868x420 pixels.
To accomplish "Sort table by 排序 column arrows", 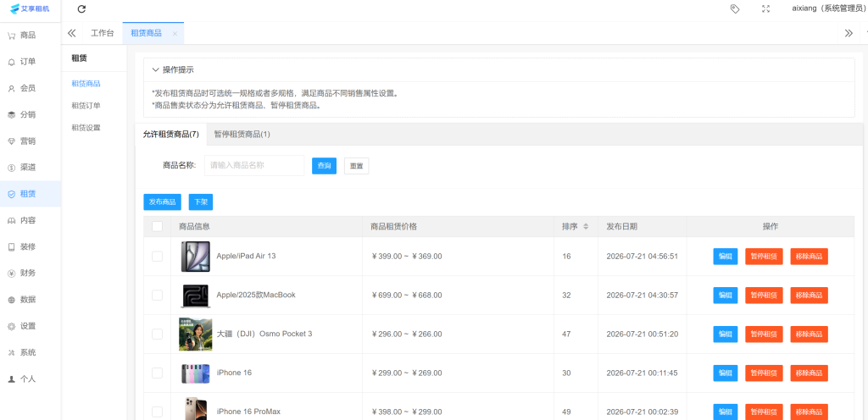I will (586, 227).
